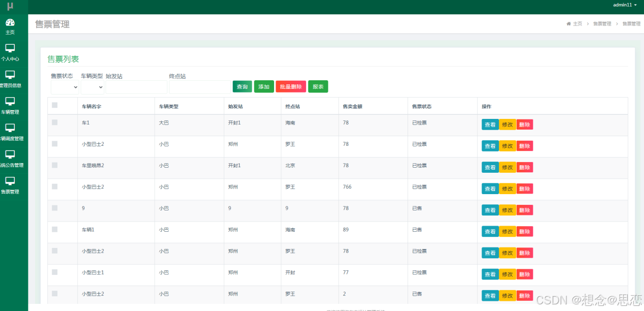Click the red 批量删除 button
The image size is (644, 311).
coord(291,87)
